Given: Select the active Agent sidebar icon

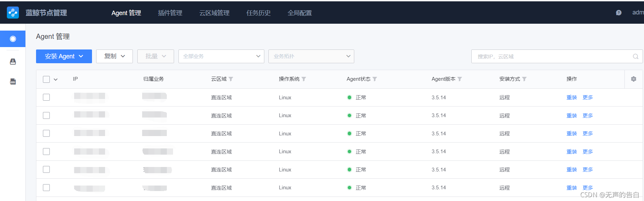Looking at the screenshot, I should 13,39.
